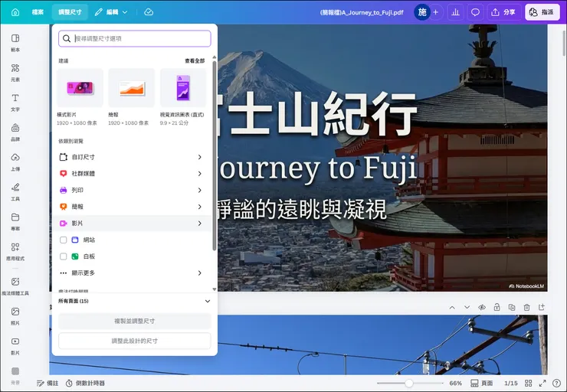This screenshot has width=567, height=392.
Task: Select 簡報 1920×1080 thumbnail
Action: pos(132,88)
